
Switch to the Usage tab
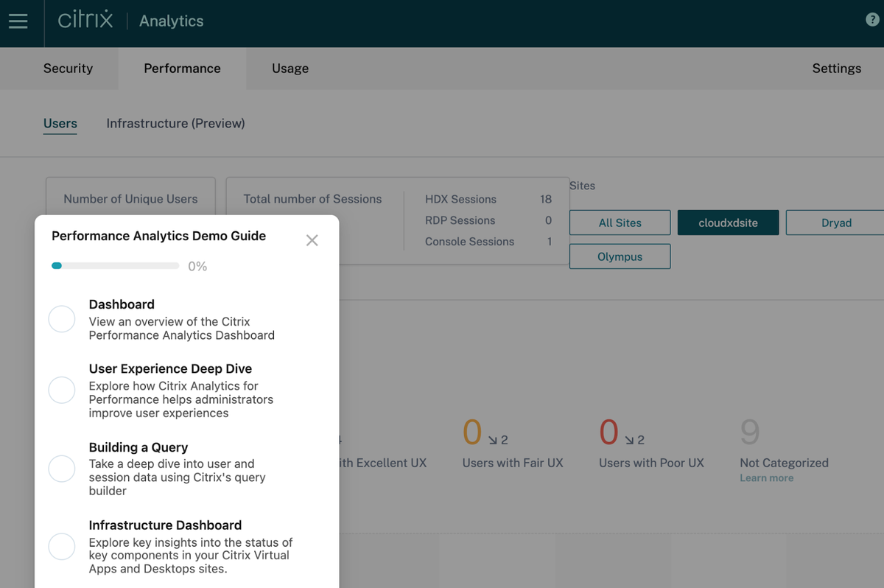(x=290, y=69)
